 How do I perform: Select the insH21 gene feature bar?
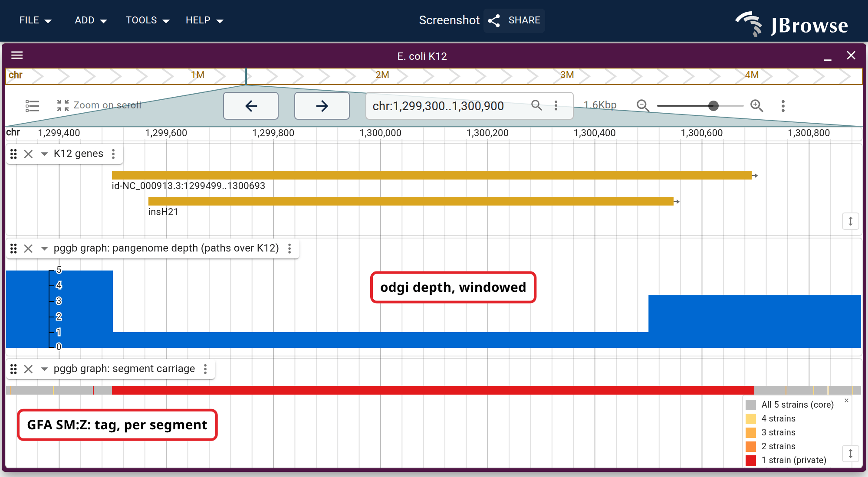tap(411, 201)
